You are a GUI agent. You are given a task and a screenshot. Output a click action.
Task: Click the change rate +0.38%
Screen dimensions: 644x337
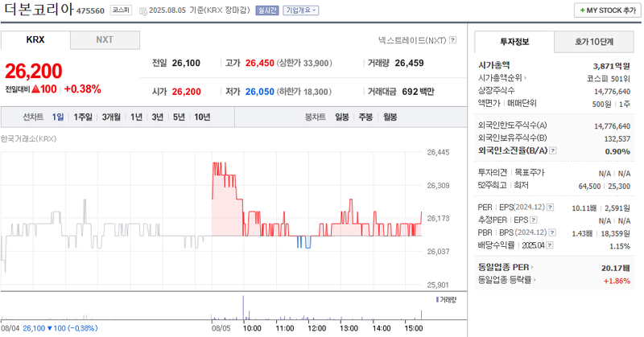click(83, 89)
